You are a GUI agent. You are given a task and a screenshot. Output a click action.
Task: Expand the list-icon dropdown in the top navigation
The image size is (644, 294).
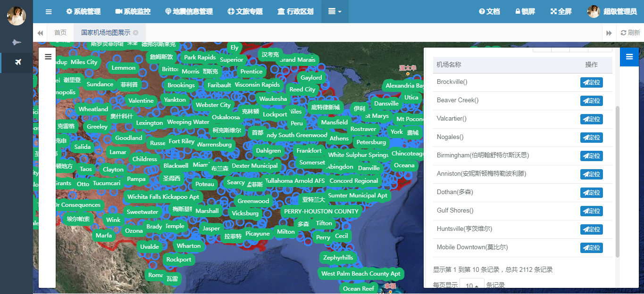tap(335, 11)
